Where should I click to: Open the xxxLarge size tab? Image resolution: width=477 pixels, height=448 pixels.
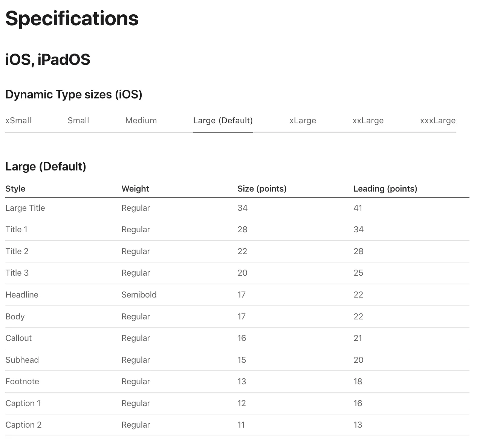coord(437,121)
